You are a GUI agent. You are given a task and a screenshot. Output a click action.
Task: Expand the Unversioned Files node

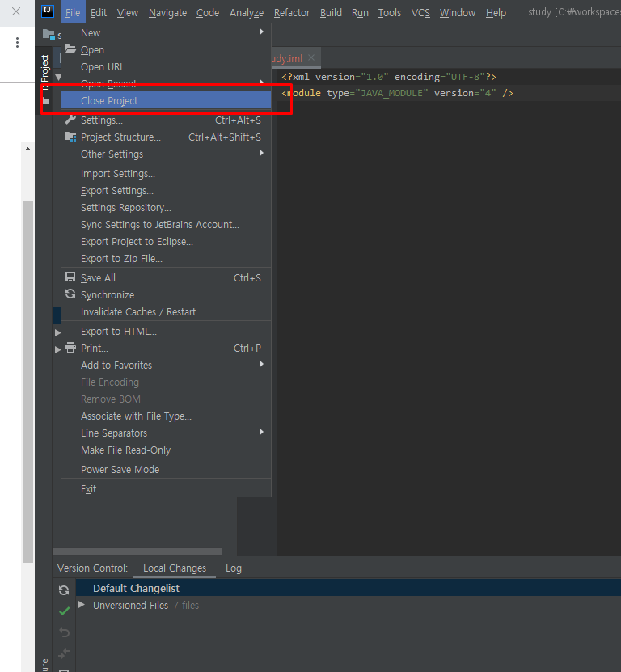[82, 605]
